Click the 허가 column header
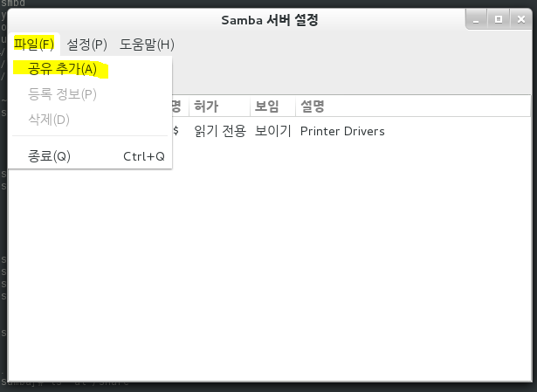Screen dimensions: 537x392 coord(219,107)
